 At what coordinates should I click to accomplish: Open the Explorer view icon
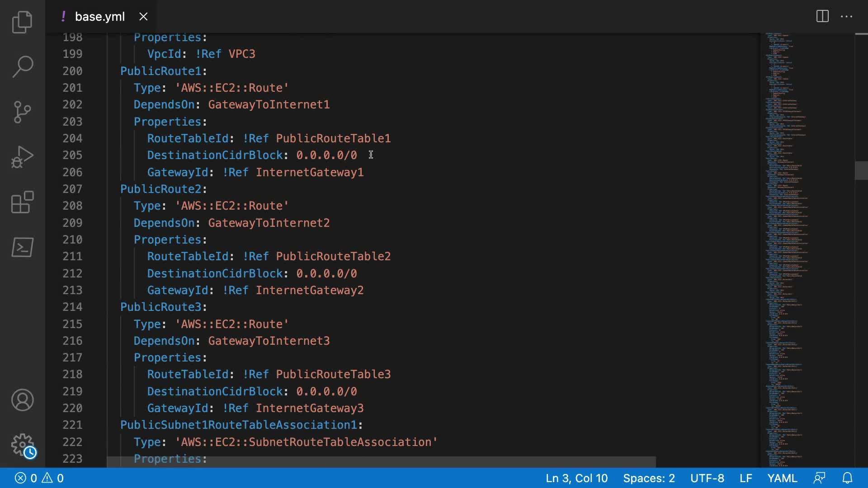click(22, 22)
